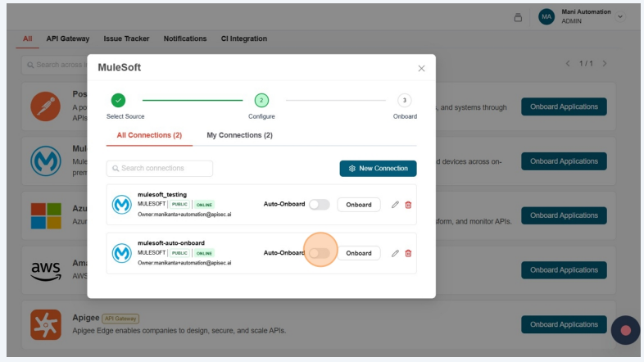Click the red record button at bottom right

coord(625,330)
